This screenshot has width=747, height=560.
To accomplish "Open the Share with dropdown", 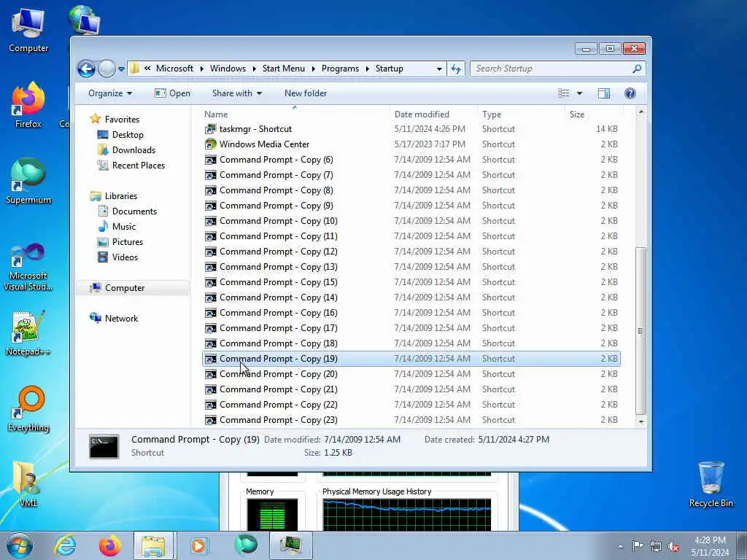I will pos(237,93).
